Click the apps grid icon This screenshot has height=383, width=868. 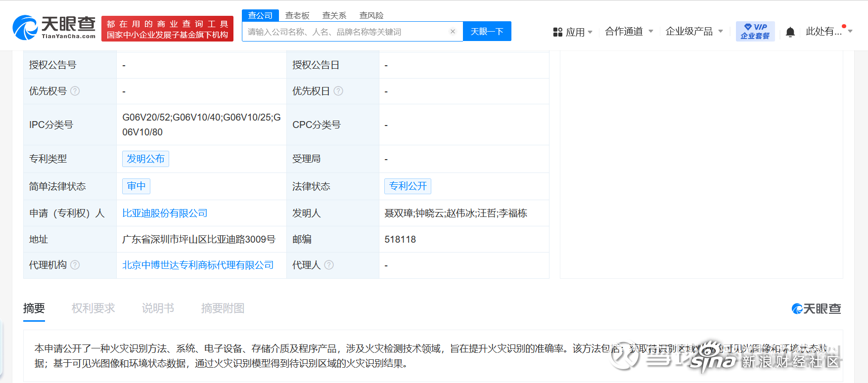(558, 32)
